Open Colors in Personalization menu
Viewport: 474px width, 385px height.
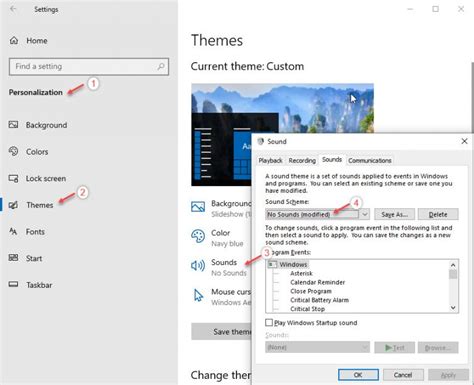pyautogui.click(x=37, y=152)
